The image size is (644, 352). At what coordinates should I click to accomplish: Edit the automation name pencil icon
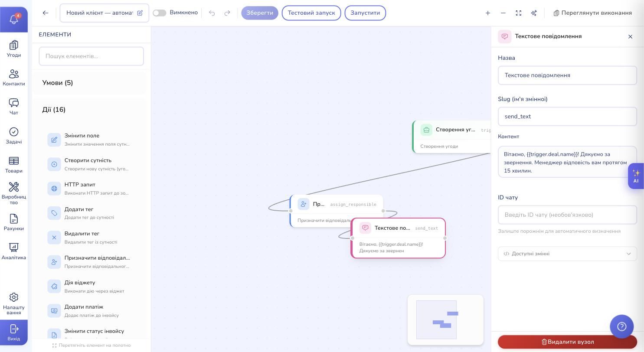(140, 13)
